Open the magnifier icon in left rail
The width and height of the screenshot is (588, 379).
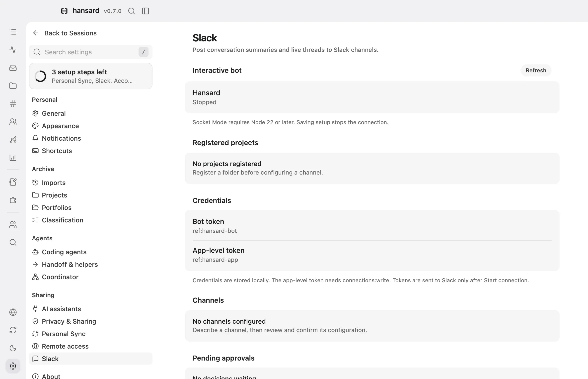13,242
